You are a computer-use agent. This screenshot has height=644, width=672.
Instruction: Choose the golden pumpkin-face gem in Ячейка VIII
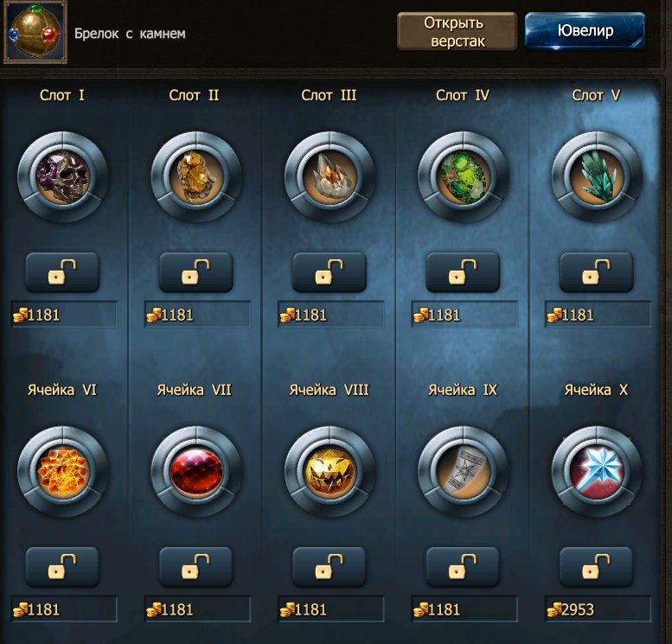pos(330,471)
